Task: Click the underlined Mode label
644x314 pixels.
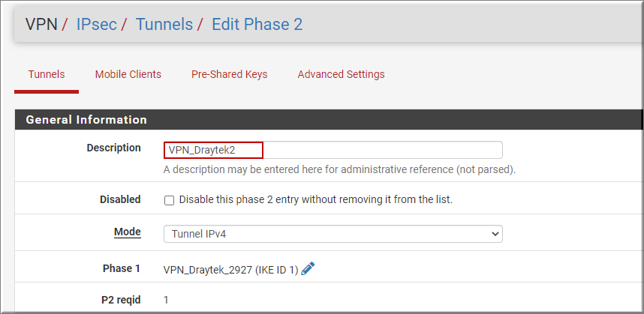Action: [128, 232]
